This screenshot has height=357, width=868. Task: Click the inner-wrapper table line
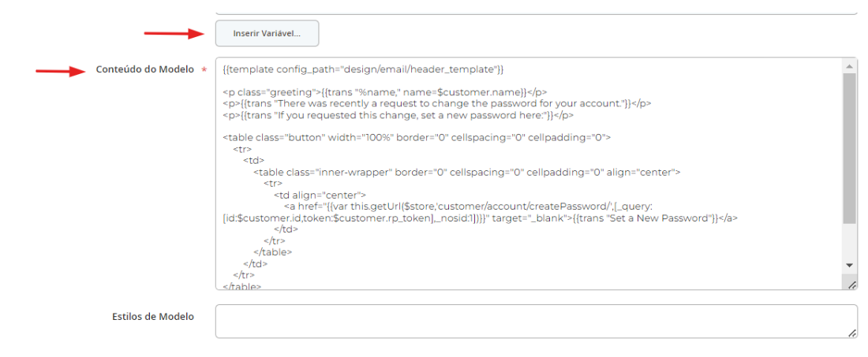pos(466,171)
